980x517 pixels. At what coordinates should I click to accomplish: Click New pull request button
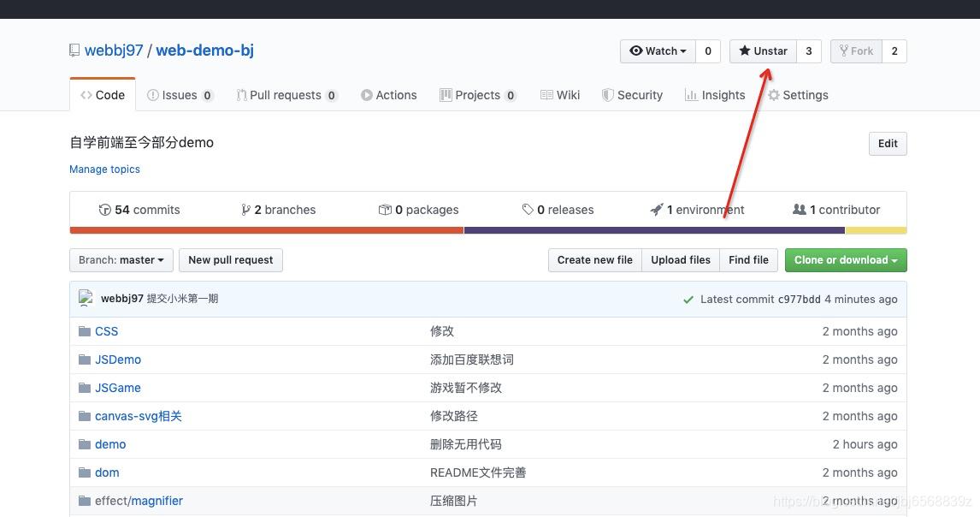(x=231, y=259)
